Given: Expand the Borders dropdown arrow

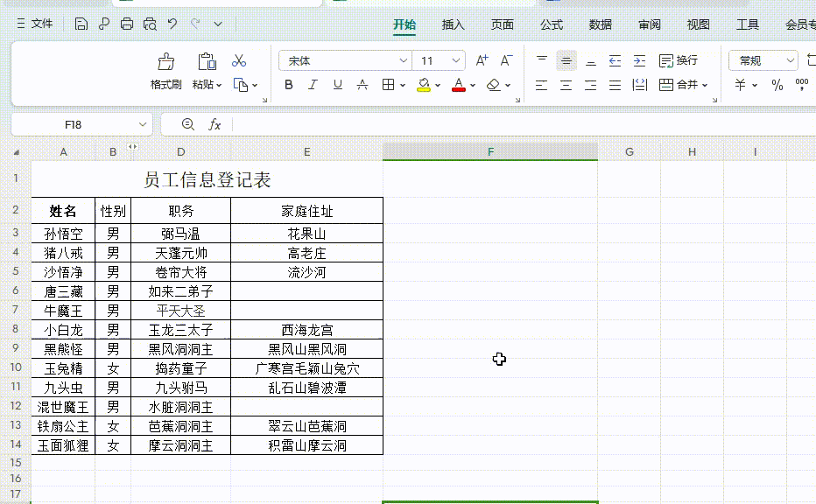Looking at the screenshot, I should point(403,85).
